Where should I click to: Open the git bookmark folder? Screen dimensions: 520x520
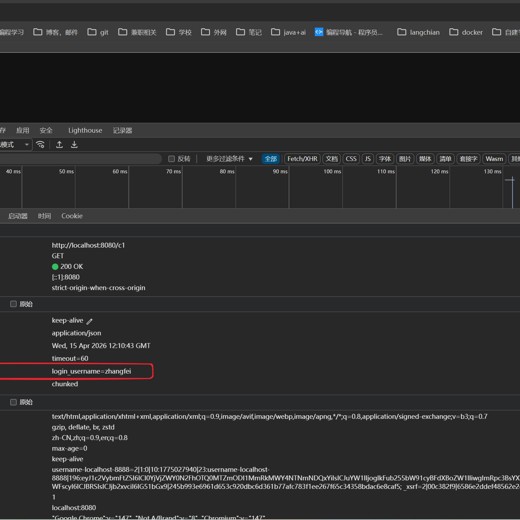tap(98, 32)
